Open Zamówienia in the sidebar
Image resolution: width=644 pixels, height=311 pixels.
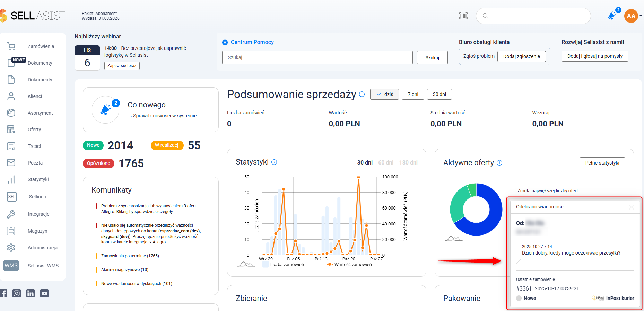(41, 46)
